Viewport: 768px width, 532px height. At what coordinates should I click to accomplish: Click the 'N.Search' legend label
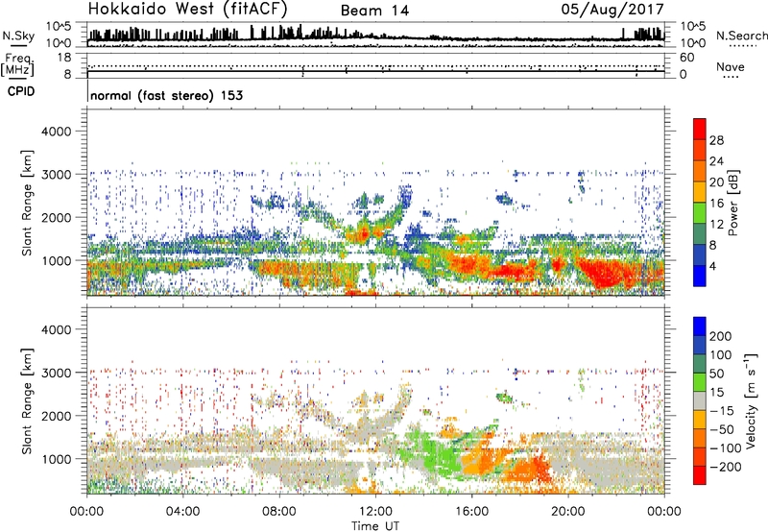[x=741, y=36]
